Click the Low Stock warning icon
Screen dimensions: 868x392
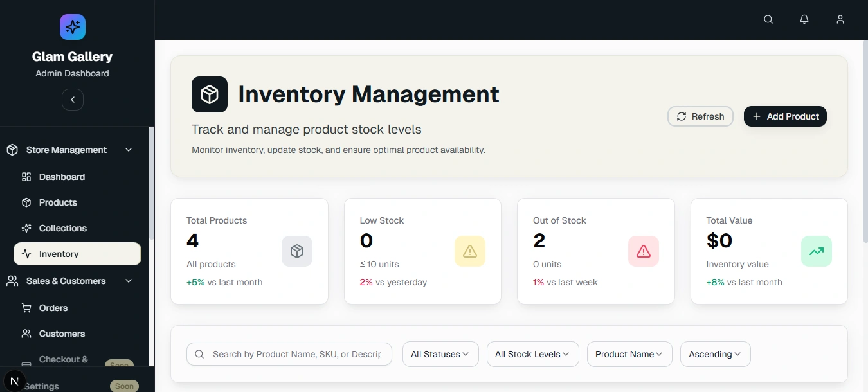(x=470, y=251)
